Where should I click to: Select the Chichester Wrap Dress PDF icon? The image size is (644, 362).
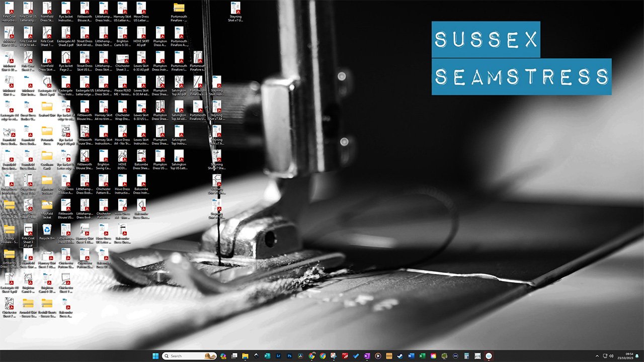click(122, 112)
